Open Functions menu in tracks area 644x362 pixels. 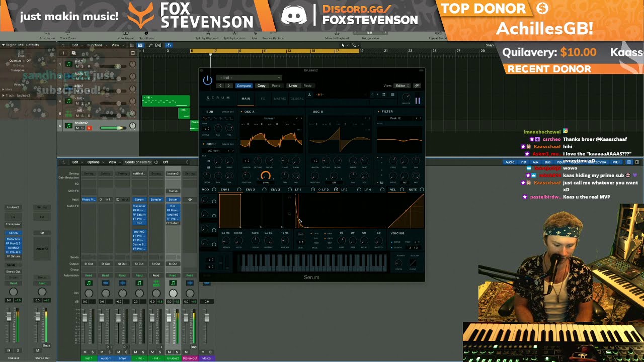[x=95, y=45]
